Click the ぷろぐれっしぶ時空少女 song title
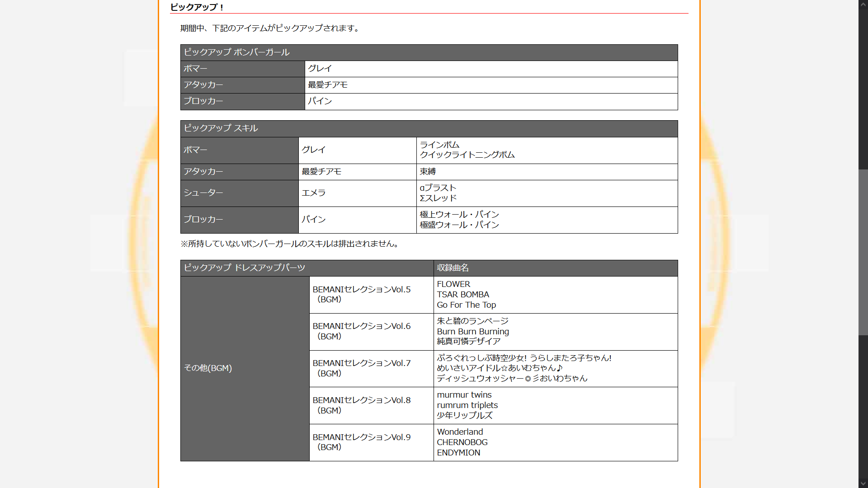The image size is (868, 488). pyautogui.click(x=524, y=358)
